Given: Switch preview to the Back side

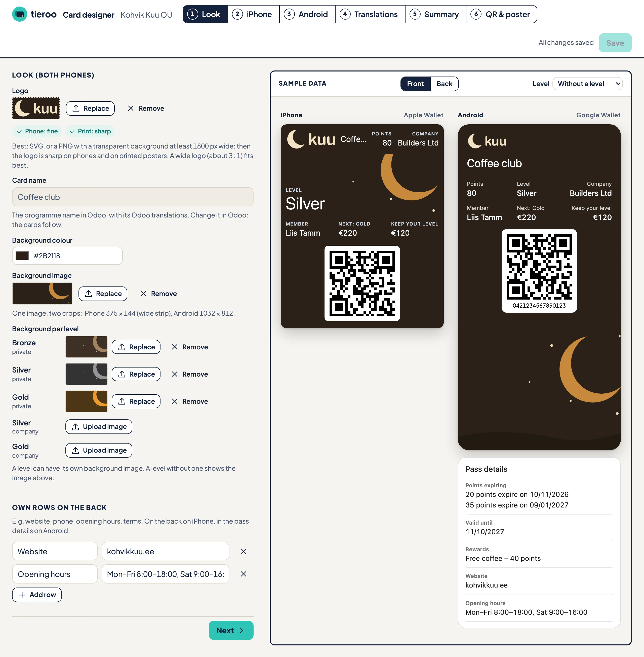Looking at the screenshot, I should point(444,84).
